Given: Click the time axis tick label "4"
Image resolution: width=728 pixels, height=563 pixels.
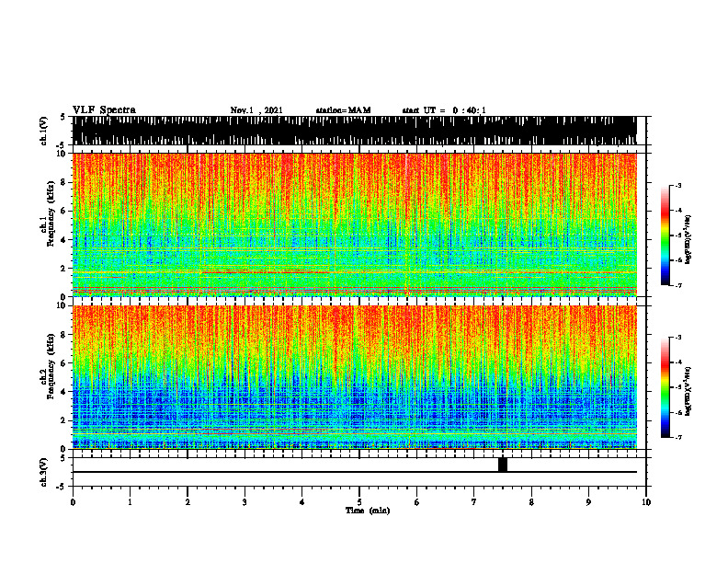Looking at the screenshot, I should 301,502.
